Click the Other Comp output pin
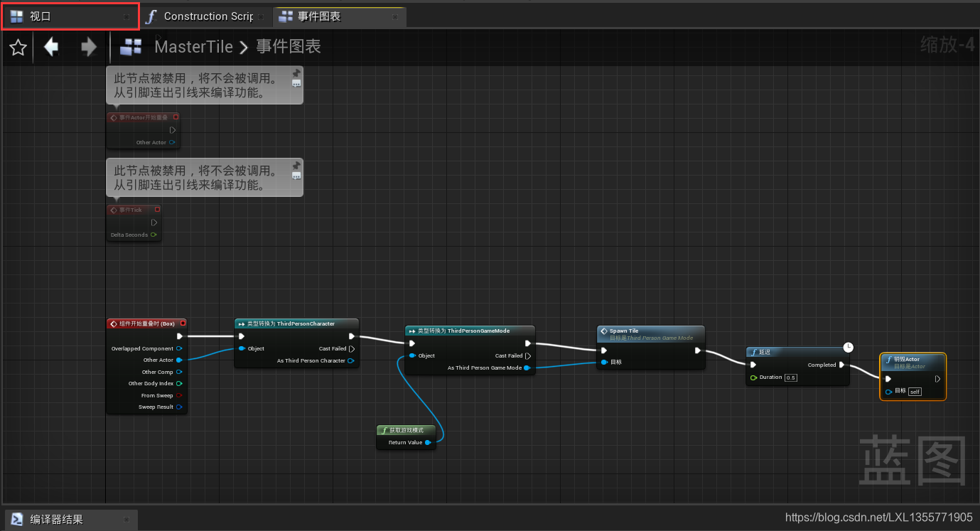The height and width of the screenshot is (531, 980). [179, 372]
